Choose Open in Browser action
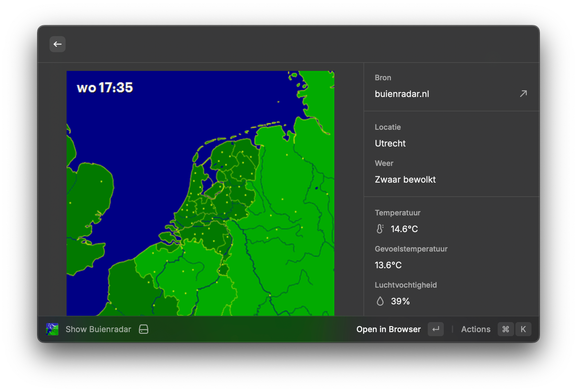 coord(388,329)
